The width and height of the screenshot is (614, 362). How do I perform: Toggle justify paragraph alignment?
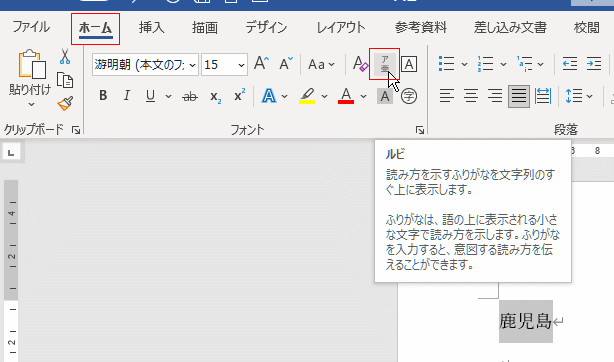[x=519, y=96]
